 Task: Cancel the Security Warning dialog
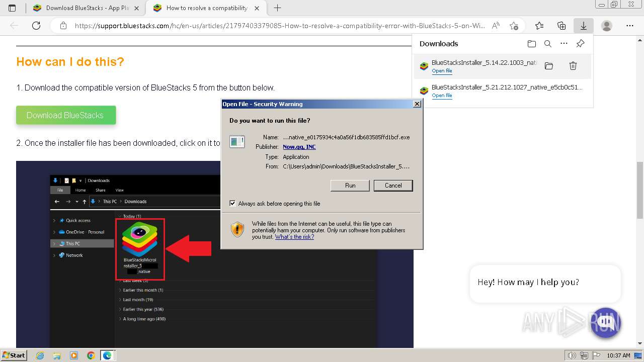click(393, 186)
